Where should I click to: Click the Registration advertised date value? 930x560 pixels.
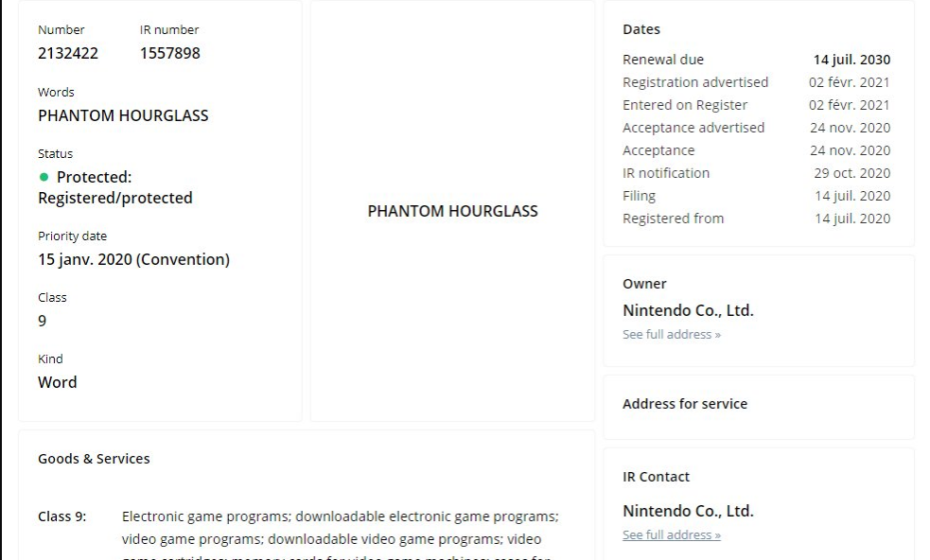tap(849, 82)
